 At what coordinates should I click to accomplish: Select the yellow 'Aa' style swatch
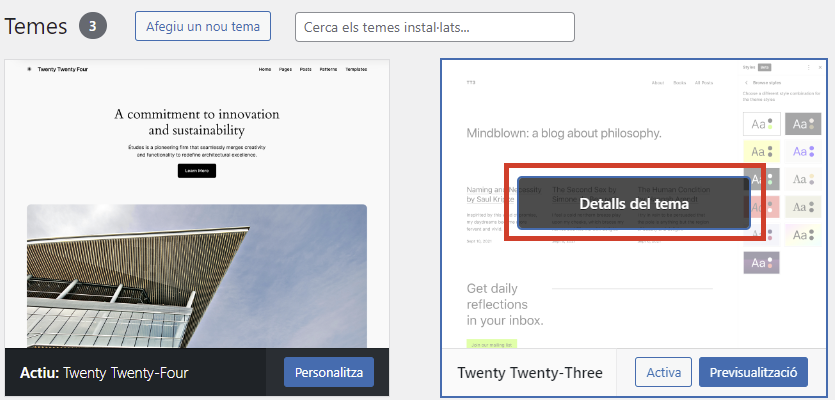click(x=762, y=152)
